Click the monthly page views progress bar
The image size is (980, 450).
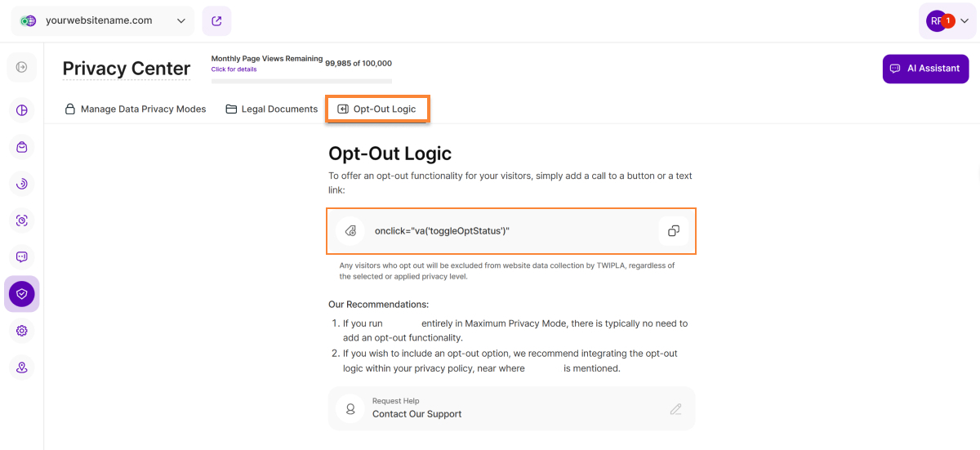coord(301,81)
